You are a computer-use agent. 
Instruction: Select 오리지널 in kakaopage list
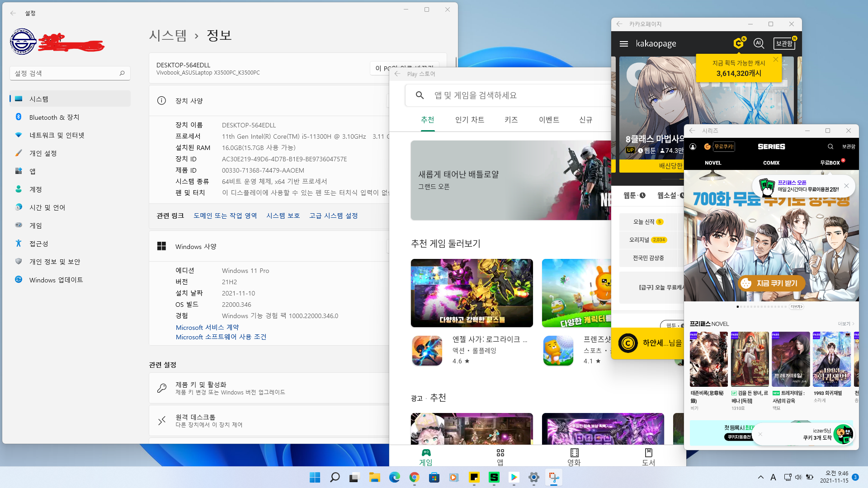tap(648, 240)
